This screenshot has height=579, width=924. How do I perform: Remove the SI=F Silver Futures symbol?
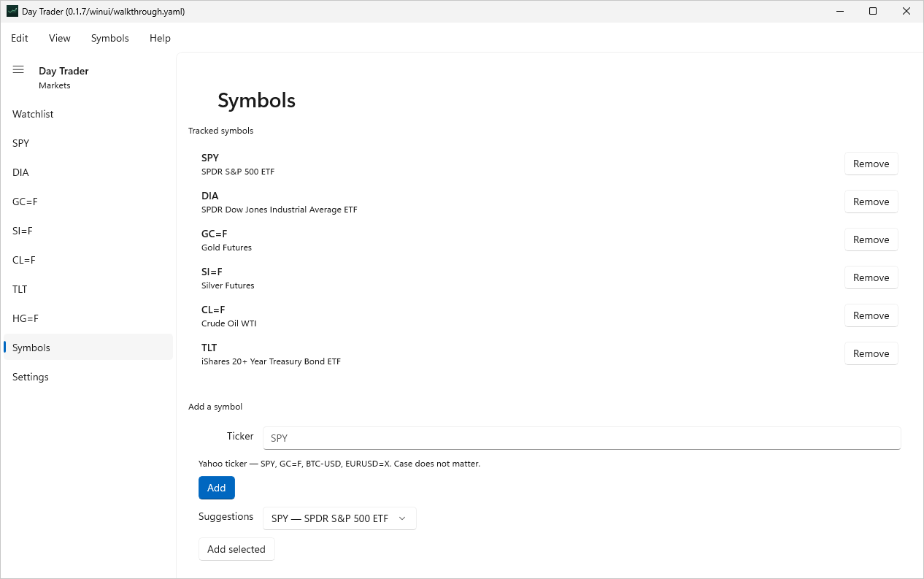(x=871, y=277)
